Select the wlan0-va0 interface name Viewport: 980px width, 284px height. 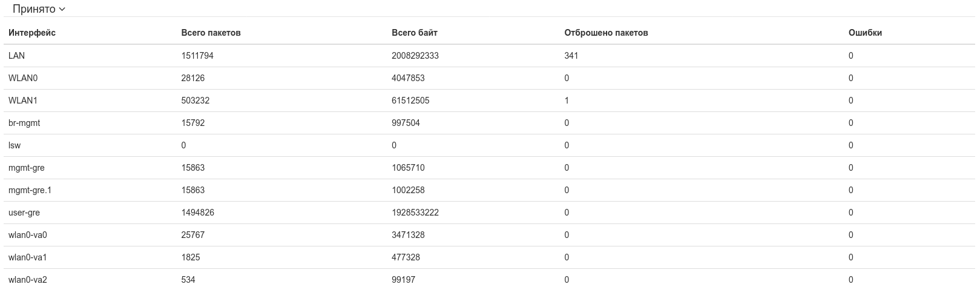27,235
